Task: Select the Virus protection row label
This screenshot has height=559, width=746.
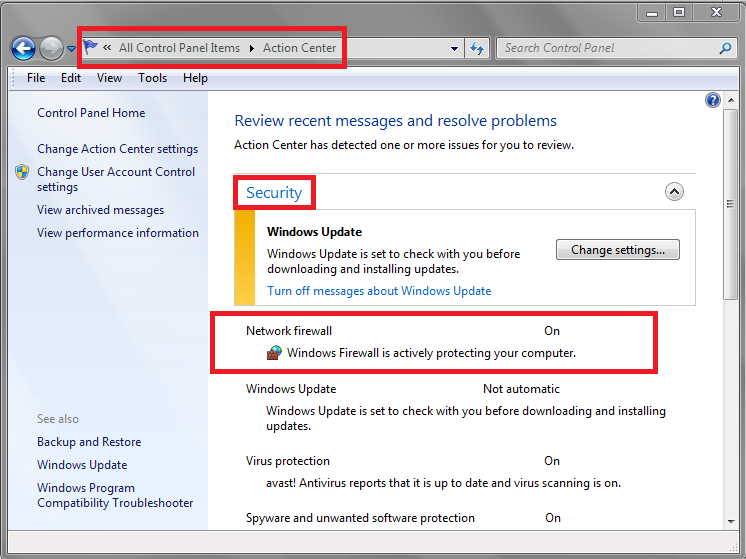Action: coord(288,461)
